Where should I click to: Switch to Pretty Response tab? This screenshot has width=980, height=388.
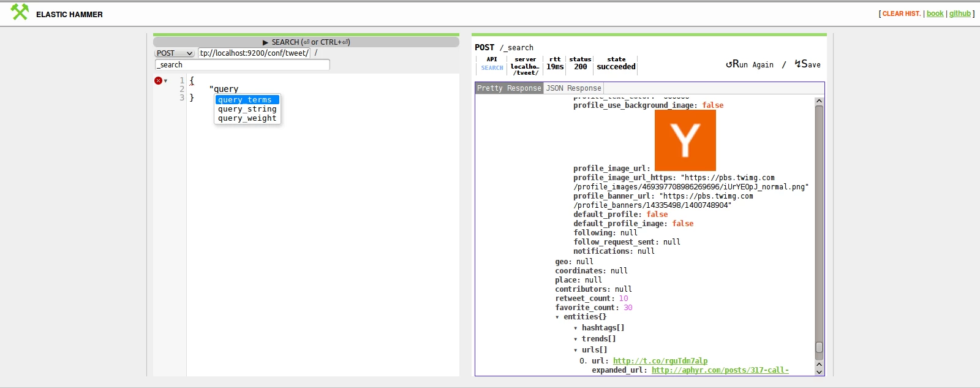tap(510, 88)
